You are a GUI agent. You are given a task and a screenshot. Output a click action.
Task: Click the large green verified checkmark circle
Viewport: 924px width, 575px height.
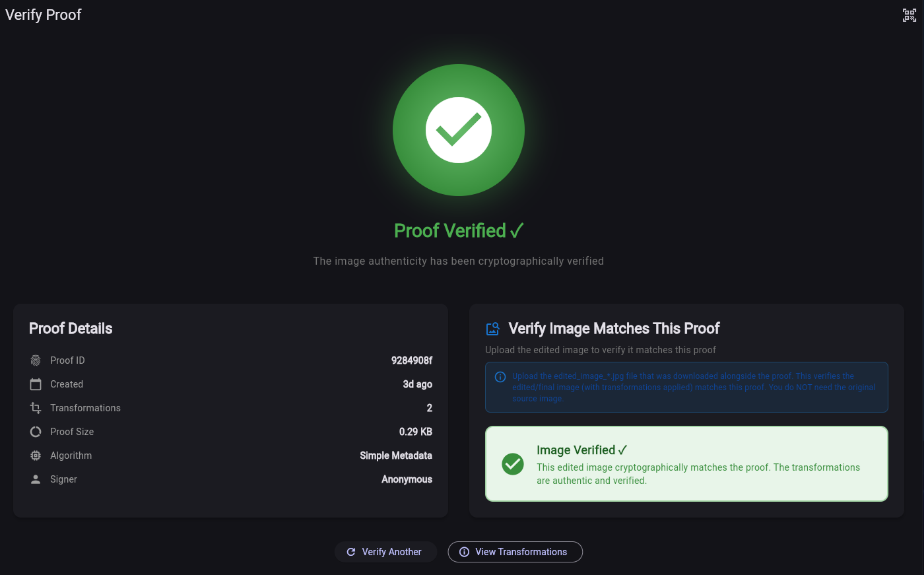click(459, 130)
